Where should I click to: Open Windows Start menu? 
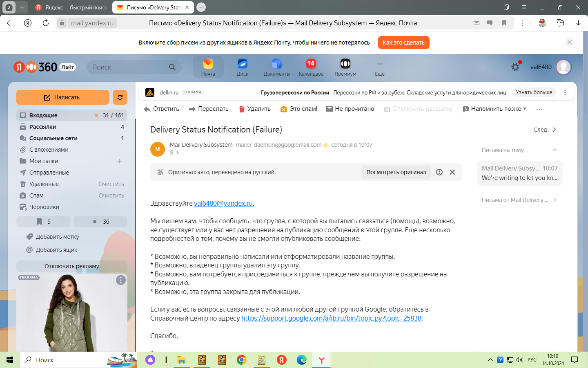10,360
